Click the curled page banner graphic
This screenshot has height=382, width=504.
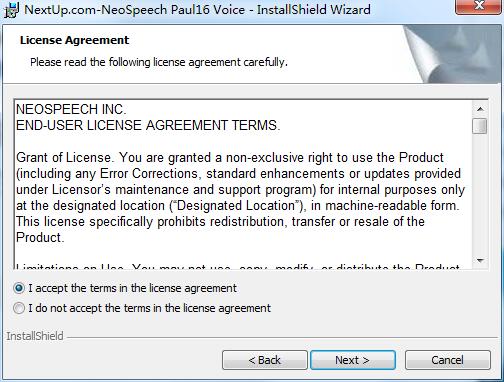click(451, 54)
